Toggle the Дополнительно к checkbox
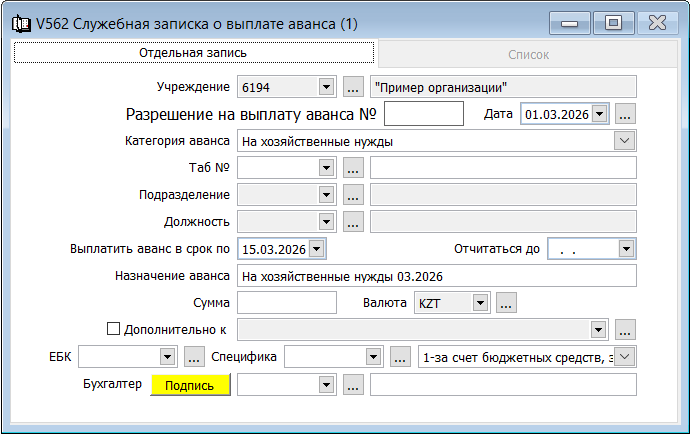 (113, 328)
